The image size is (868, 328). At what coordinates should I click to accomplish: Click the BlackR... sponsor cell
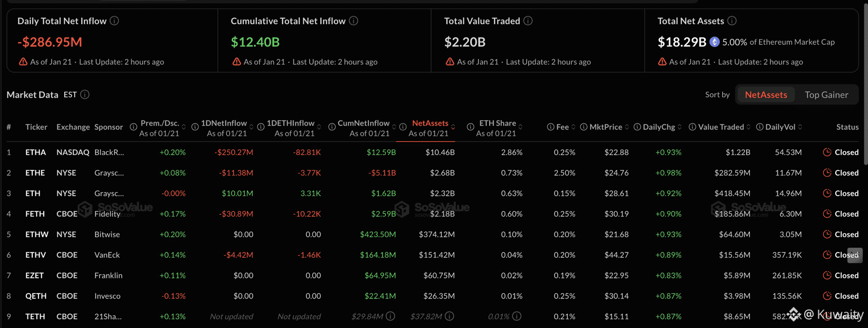(109, 152)
